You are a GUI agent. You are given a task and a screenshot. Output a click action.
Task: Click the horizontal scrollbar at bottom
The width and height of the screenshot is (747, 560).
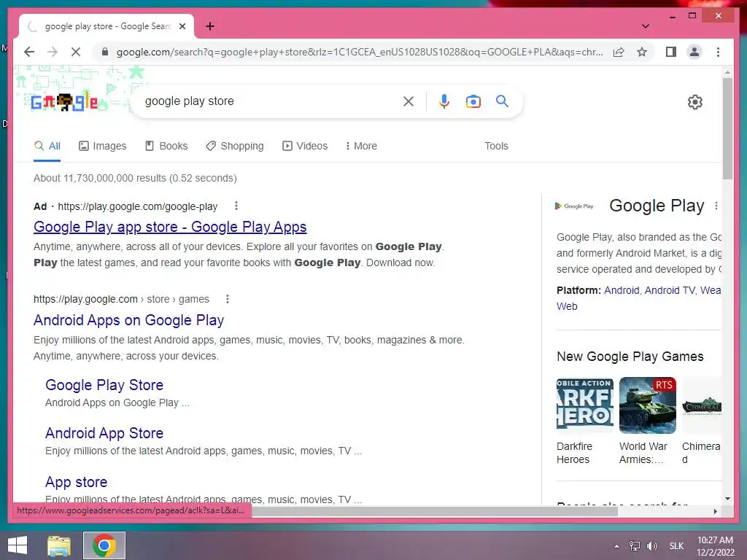click(x=435, y=511)
